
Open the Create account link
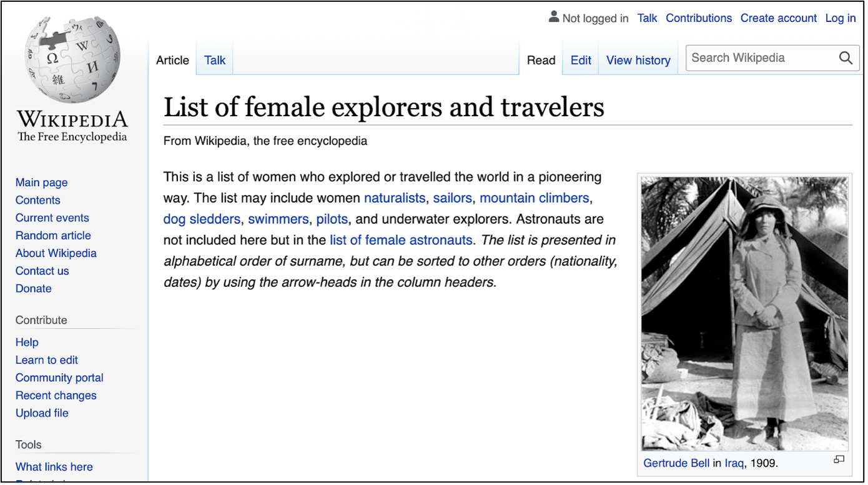point(778,18)
